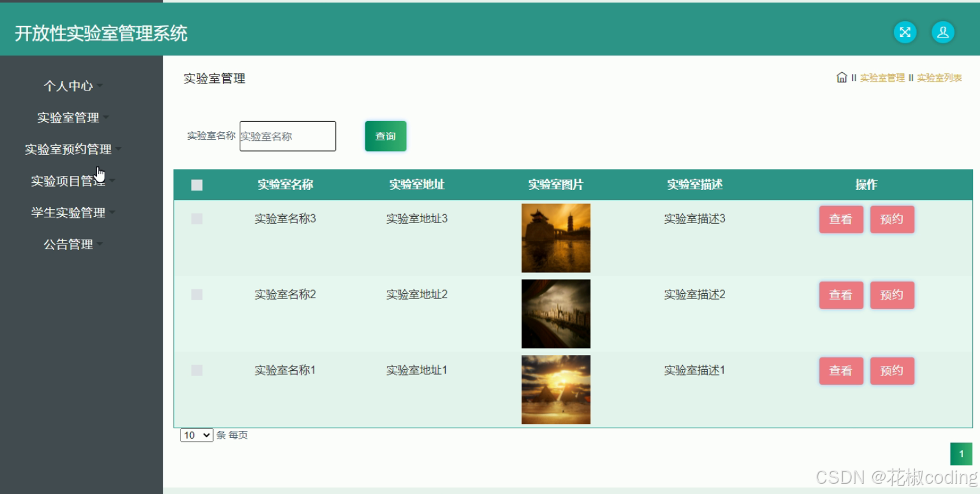Image resolution: width=980 pixels, height=494 pixels.
Task: Check the select-all checkbox in table header
Action: click(x=197, y=184)
